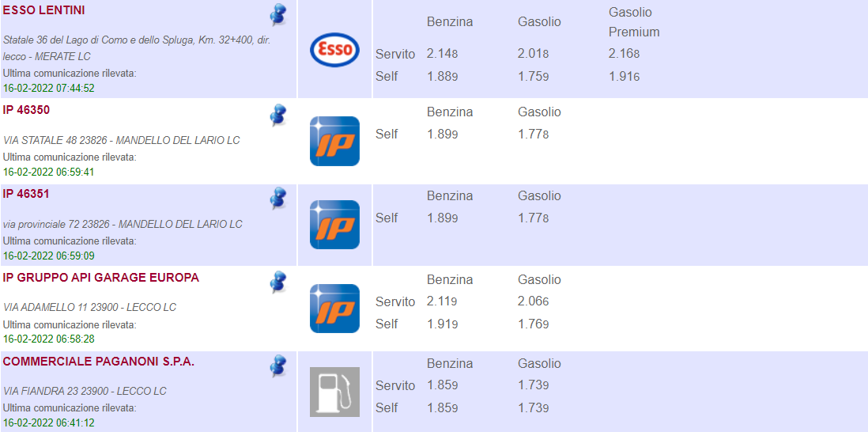868x432 pixels.
Task: Click Paganoni Self Gasolio price 1.739
Action: point(533,407)
